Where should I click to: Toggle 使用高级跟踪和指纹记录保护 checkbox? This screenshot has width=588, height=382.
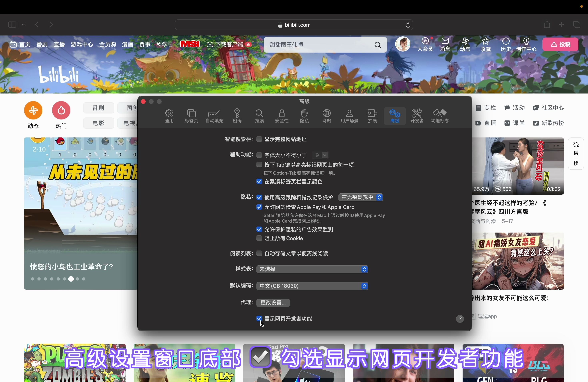click(x=259, y=197)
